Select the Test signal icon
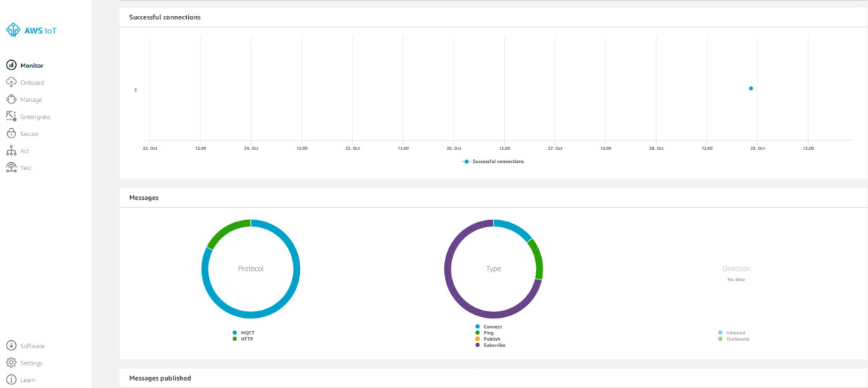The image size is (868, 388). click(11, 168)
